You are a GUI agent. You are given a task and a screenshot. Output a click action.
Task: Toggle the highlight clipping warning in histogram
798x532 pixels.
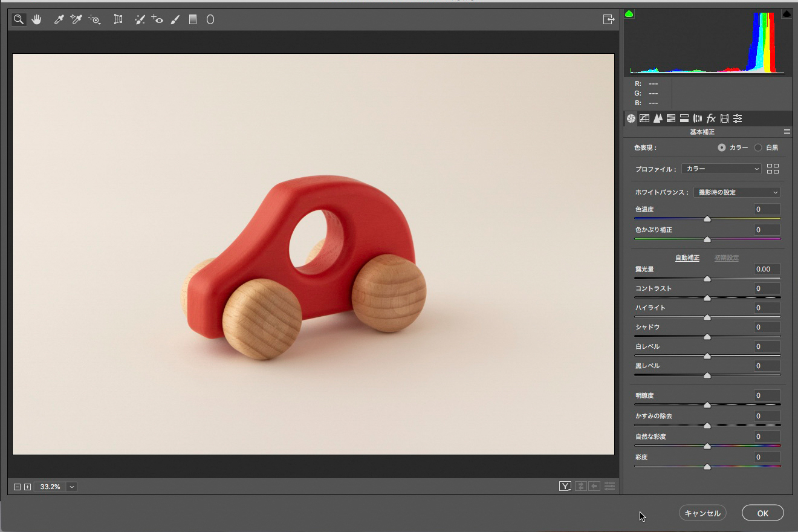(787, 14)
